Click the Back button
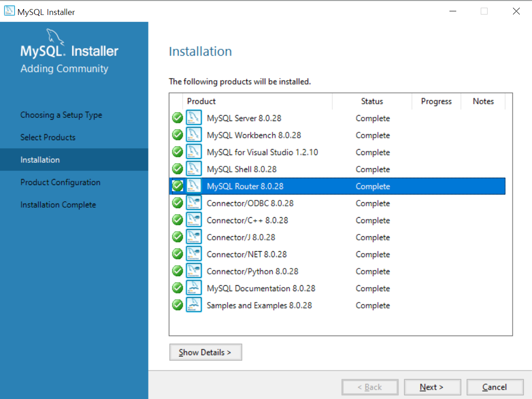The image size is (532, 399). 370,387
